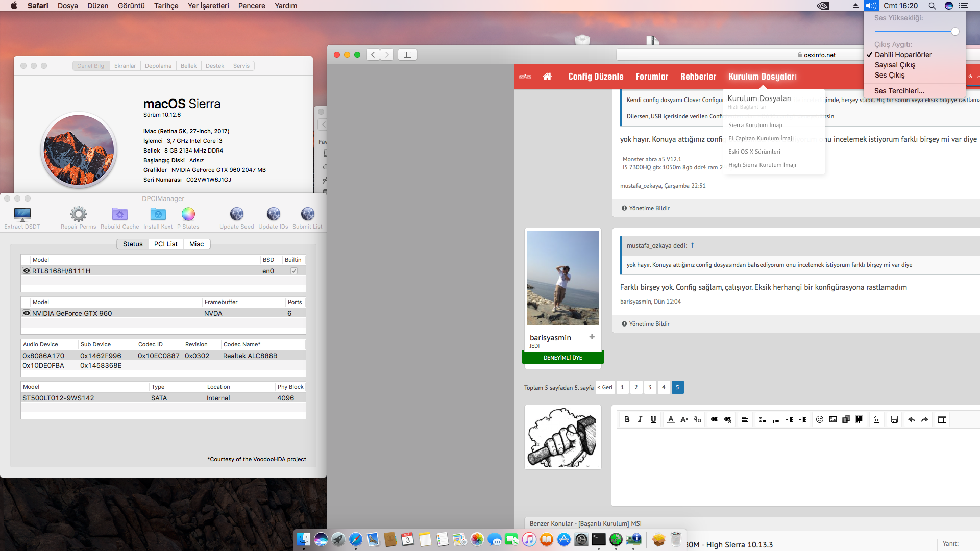Expand Kurulum Dosyaları navigation menu
Screen dimensions: 980x551
tap(762, 77)
